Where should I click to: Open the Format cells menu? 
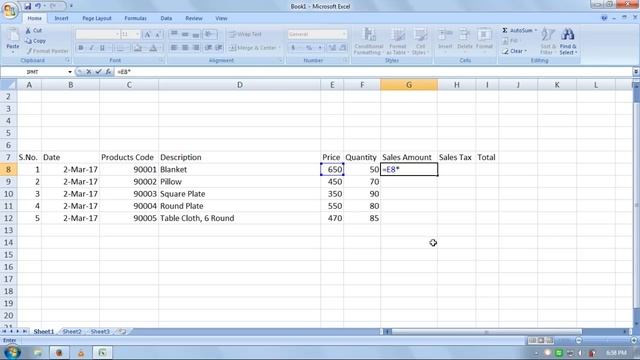coord(484,40)
